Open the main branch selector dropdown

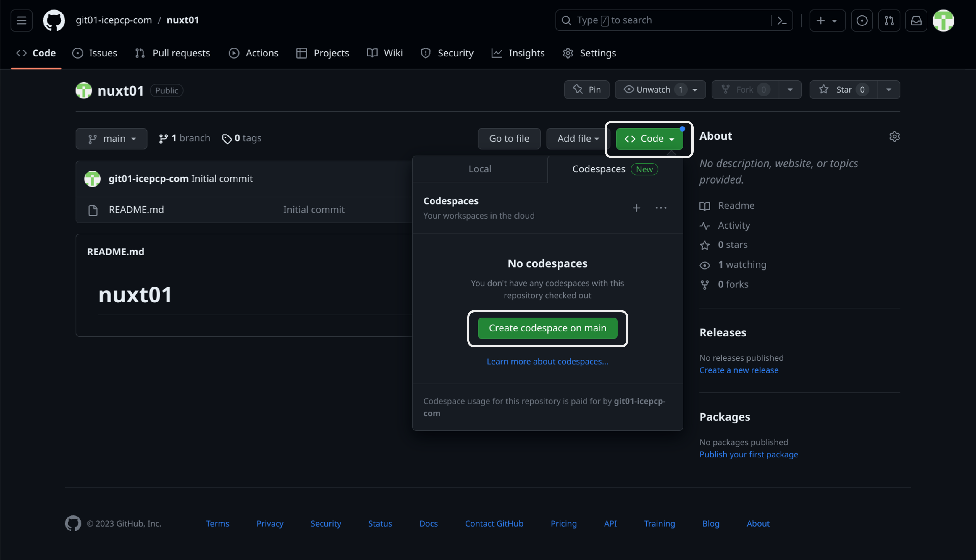pyautogui.click(x=112, y=138)
